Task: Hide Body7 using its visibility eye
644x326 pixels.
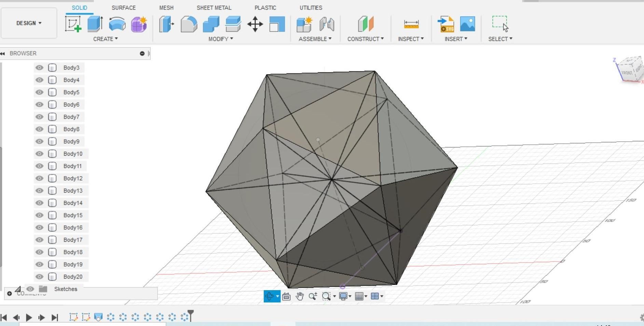Action: 39,117
